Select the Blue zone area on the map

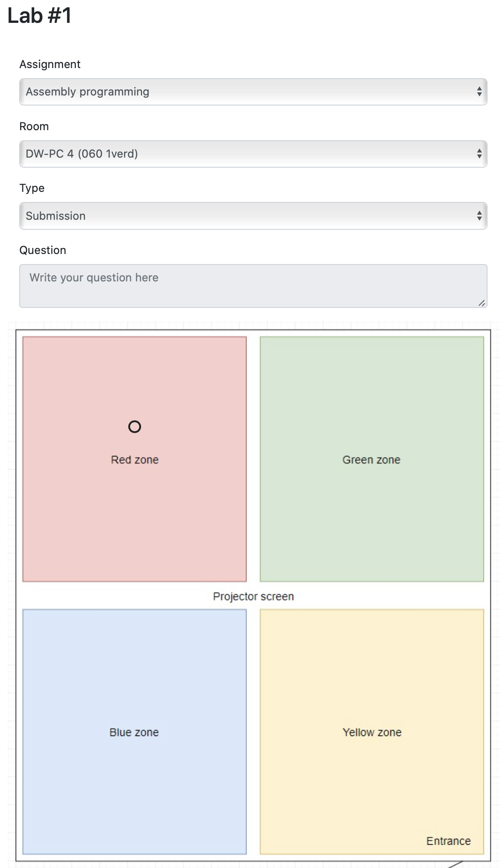[x=135, y=732]
